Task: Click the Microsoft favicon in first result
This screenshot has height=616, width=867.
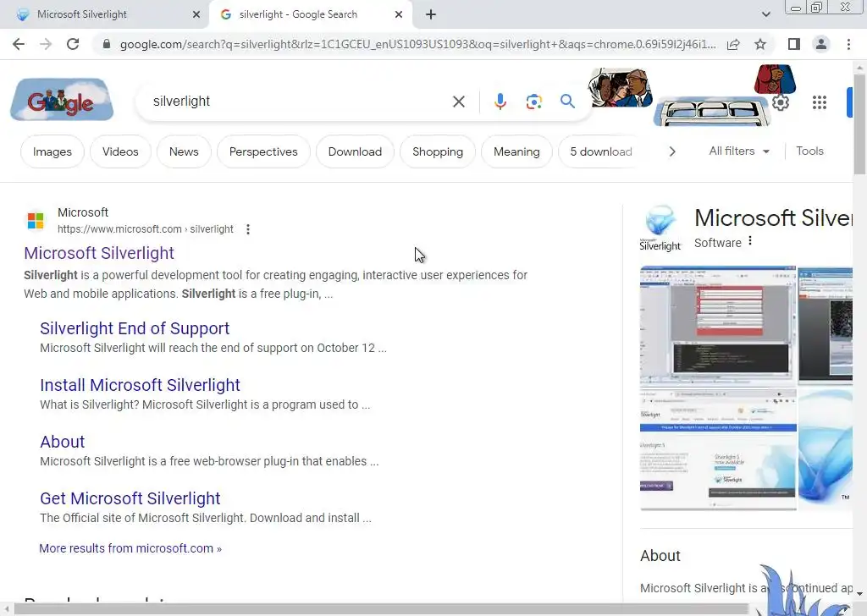Action: (36, 221)
